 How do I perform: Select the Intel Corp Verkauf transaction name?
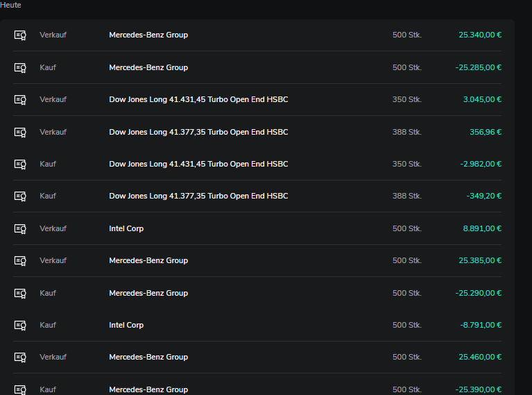[126, 228]
